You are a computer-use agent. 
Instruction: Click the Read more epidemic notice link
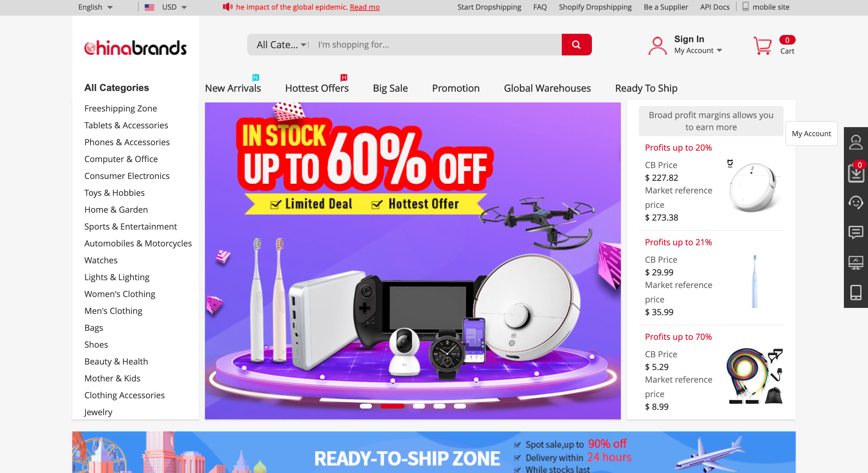coord(365,7)
